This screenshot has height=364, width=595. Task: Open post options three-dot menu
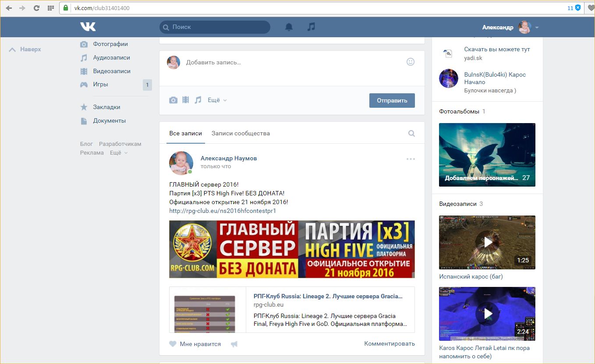(411, 159)
